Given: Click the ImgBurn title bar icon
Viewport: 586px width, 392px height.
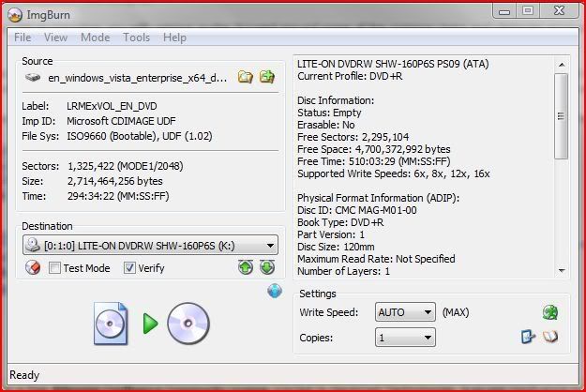Looking at the screenshot, I should click(x=15, y=15).
